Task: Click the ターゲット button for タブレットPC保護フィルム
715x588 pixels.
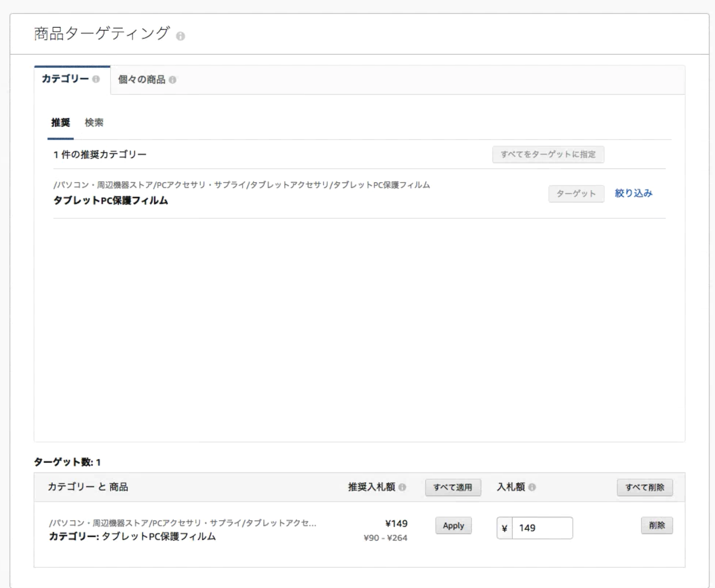Action: tap(576, 194)
